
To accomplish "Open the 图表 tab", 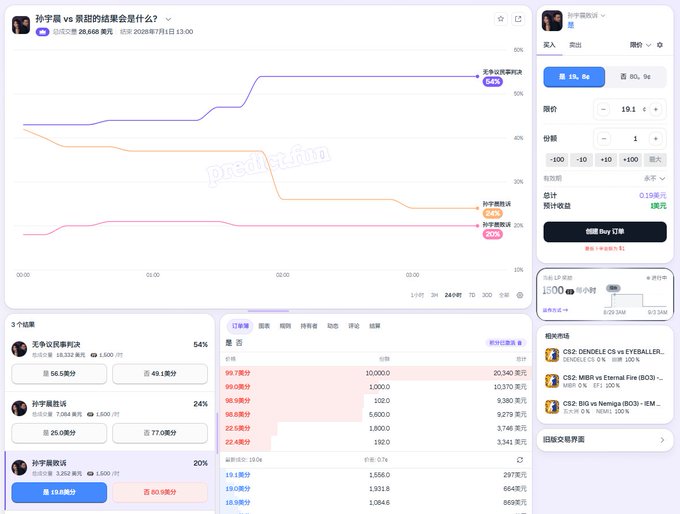I will (x=264, y=326).
